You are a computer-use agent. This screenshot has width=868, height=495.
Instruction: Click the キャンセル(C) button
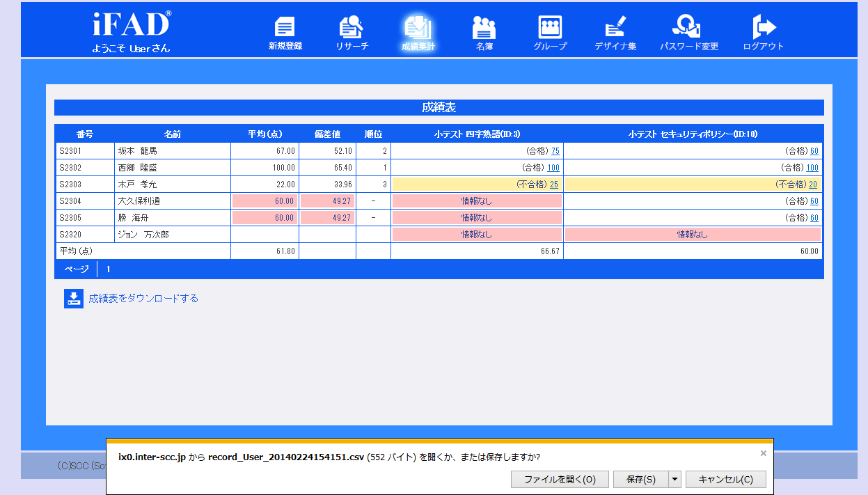point(725,479)
